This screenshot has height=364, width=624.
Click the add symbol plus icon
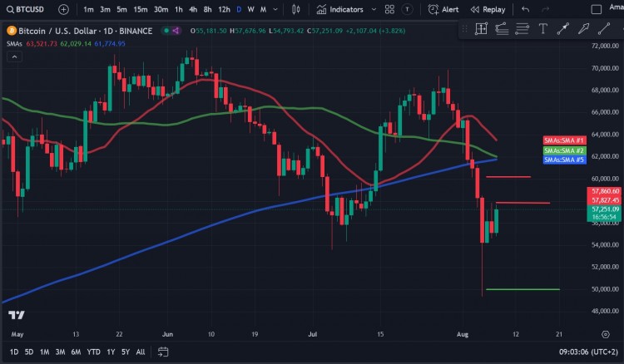(64, 10)
